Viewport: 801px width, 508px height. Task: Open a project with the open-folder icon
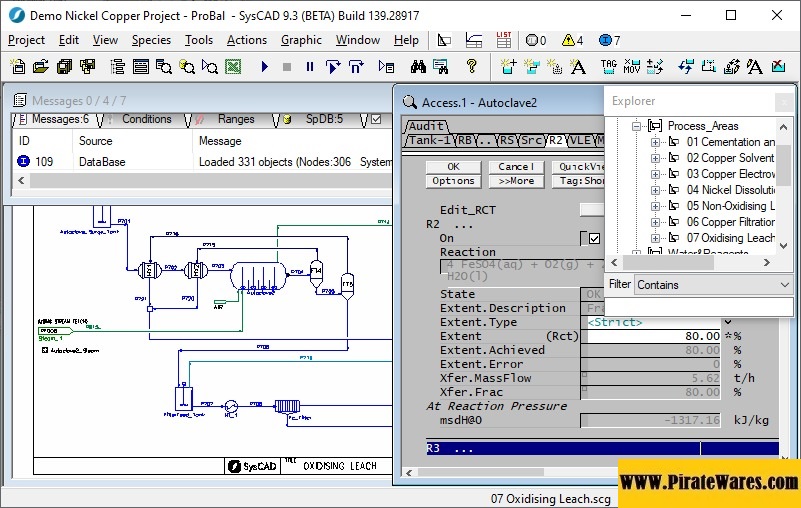(41, 66)
